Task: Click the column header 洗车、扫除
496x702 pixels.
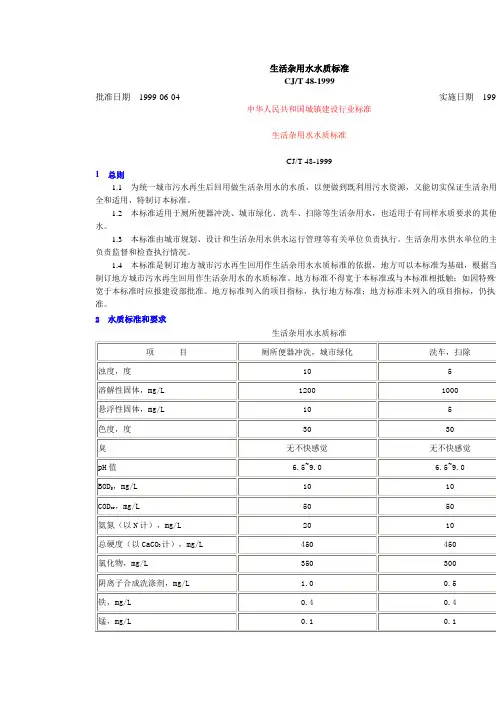Action: (449, 352)
